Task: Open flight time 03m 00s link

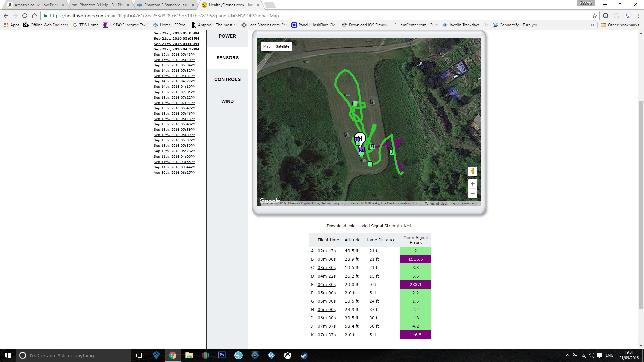Action: [327, 259]
